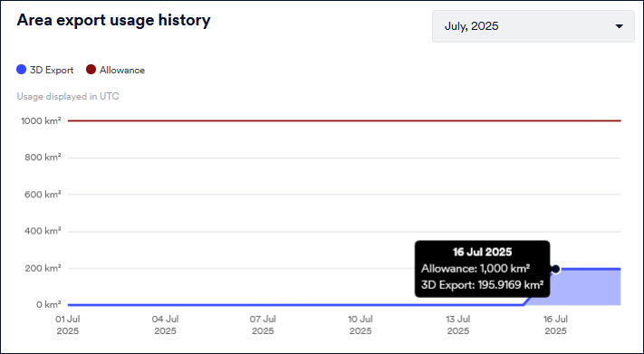
Task: Click the 10 Jul 2025 axis label
Action: (x=360, y=325)
